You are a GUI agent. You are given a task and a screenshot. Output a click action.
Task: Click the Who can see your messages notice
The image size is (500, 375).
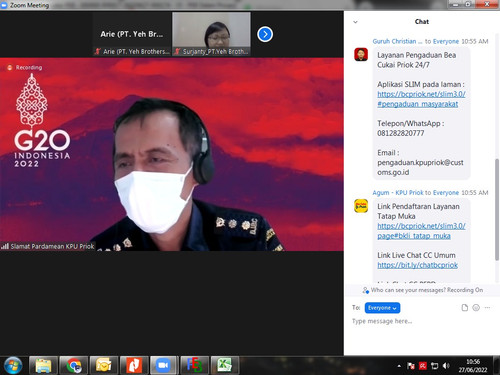point(423,290)
